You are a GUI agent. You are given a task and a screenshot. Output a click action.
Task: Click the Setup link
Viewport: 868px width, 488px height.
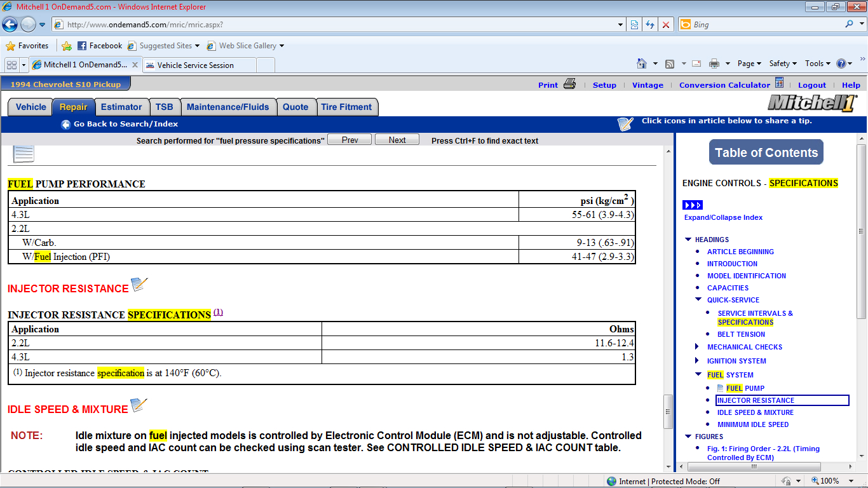point(604,85)
